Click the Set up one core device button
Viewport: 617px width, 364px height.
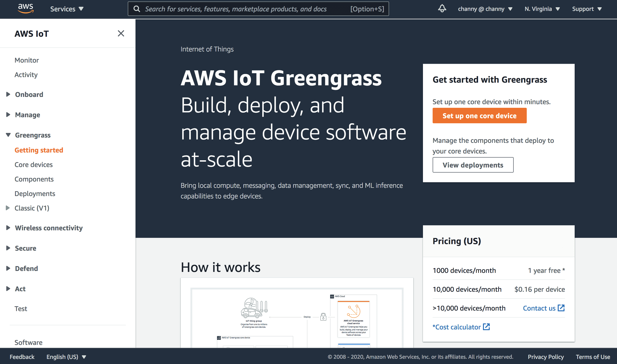[480, 116]
